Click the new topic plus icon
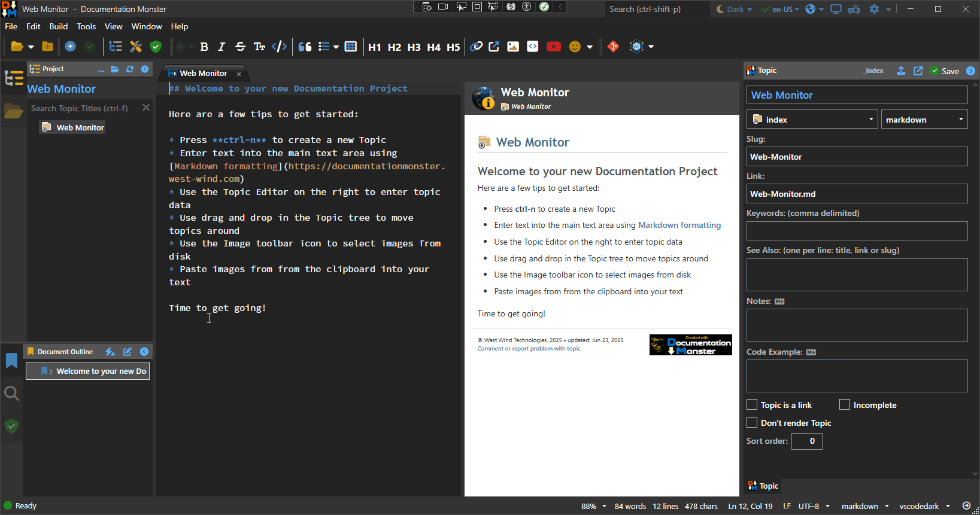The height and width of the screenshot is (515, 980). 70,47
